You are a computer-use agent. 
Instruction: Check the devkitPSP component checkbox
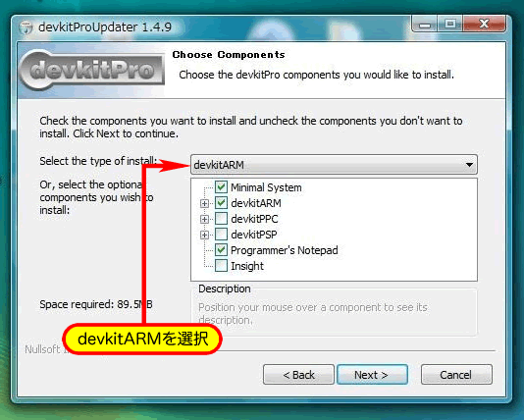221,235
